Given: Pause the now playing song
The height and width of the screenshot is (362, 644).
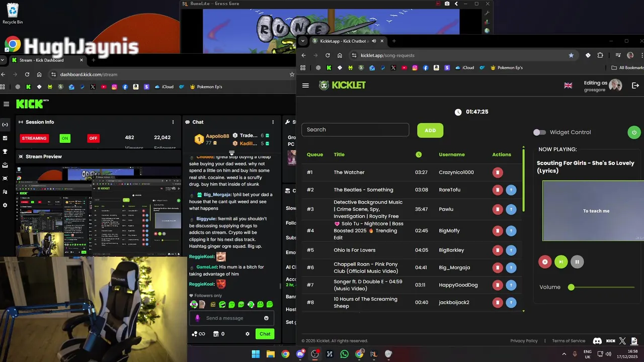Looking at the screenshot, I should (577, 261).
